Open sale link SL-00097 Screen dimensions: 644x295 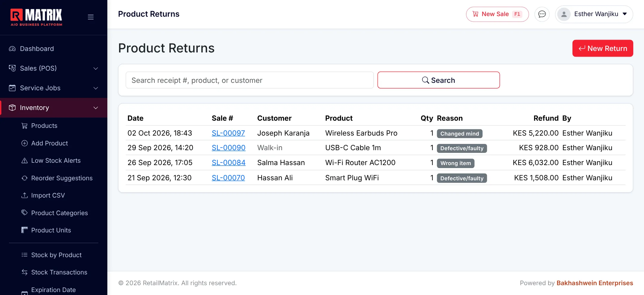click(228, 133)
